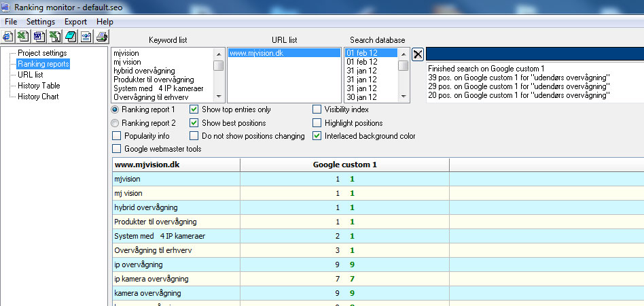
Task: Click the Search database list down arrow
Action: pos(403,97)
